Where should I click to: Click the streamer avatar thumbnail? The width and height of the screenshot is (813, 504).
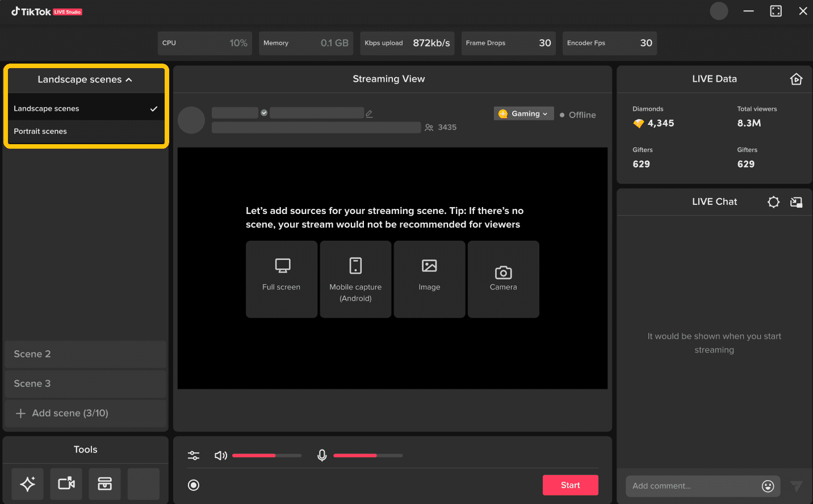pos(191,120)
